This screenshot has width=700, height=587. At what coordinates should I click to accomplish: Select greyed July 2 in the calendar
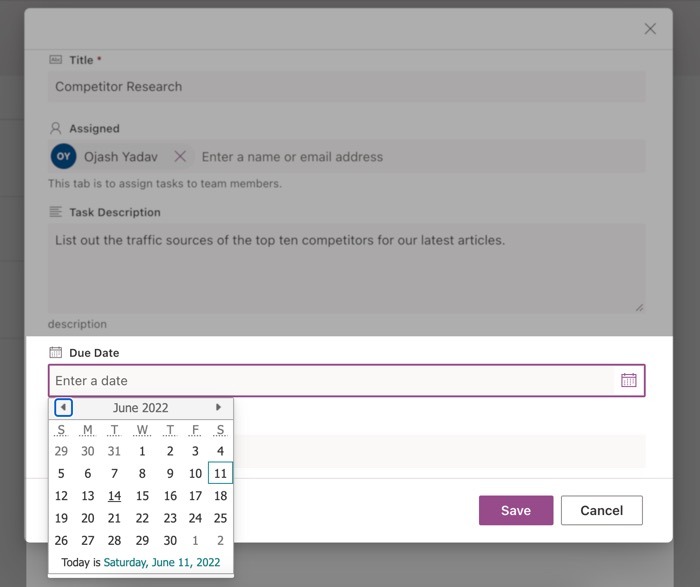pyautogui.click(x=220, y=540)
